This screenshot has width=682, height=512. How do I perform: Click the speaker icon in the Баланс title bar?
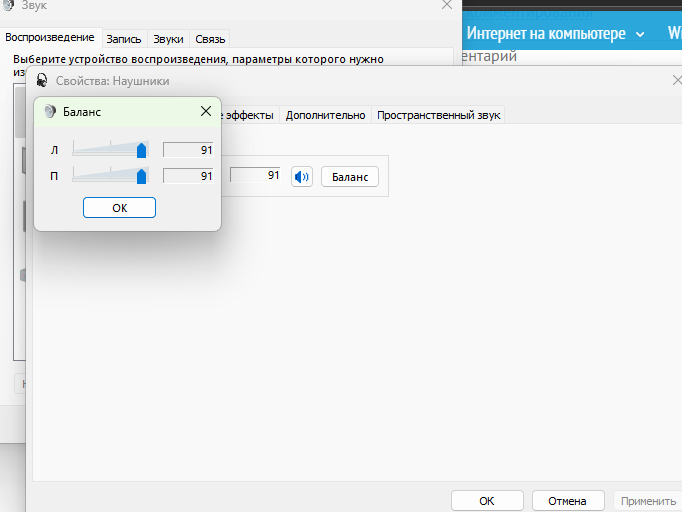(x=50, y=111)
